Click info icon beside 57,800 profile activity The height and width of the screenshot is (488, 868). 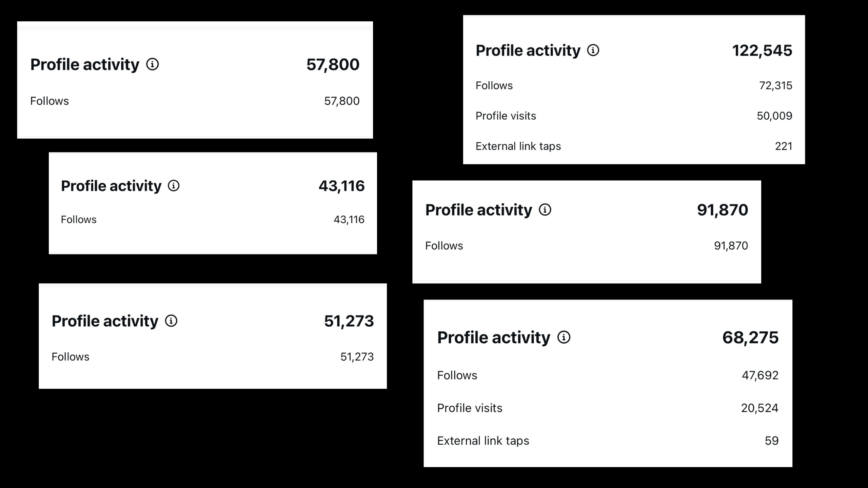click(x=152, y=64)
